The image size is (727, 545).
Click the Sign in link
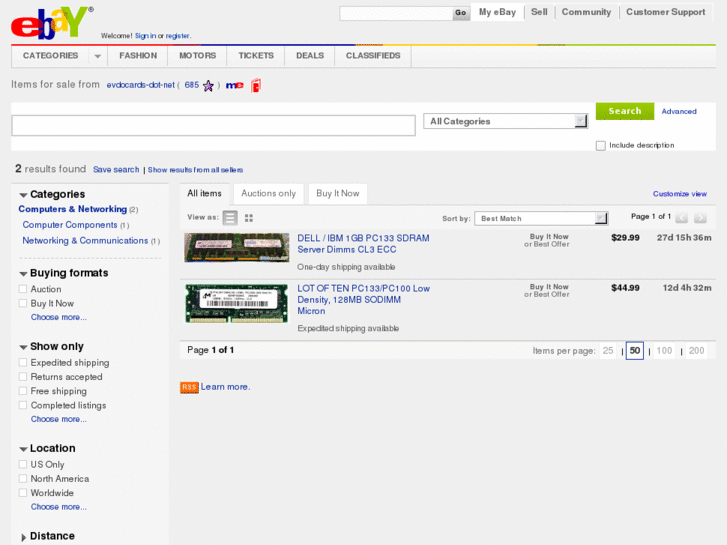click(145, 36)
